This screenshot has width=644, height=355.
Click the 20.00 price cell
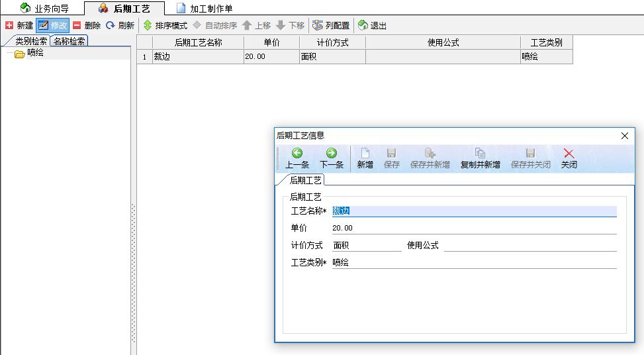tap(271, 57)
